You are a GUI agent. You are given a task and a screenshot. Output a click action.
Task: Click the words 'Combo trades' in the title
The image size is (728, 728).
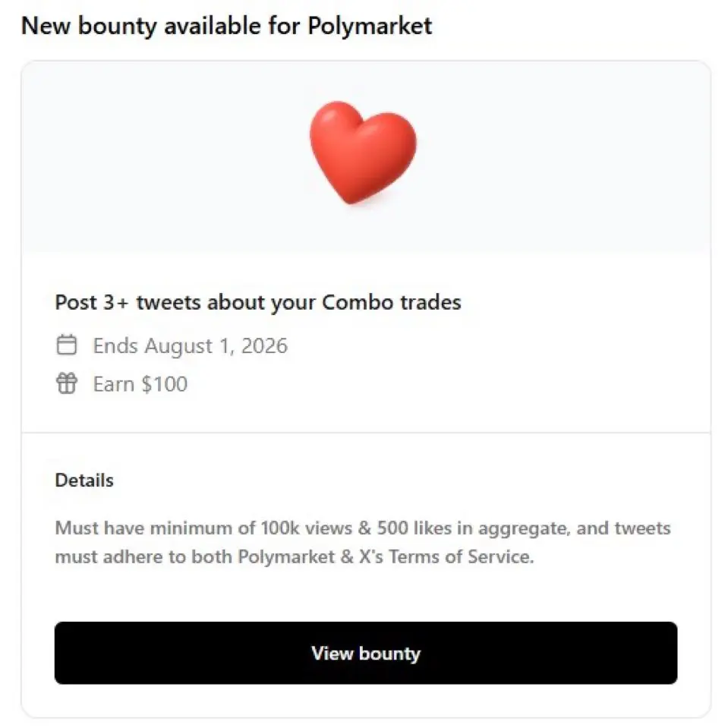[x=392, y=302]
